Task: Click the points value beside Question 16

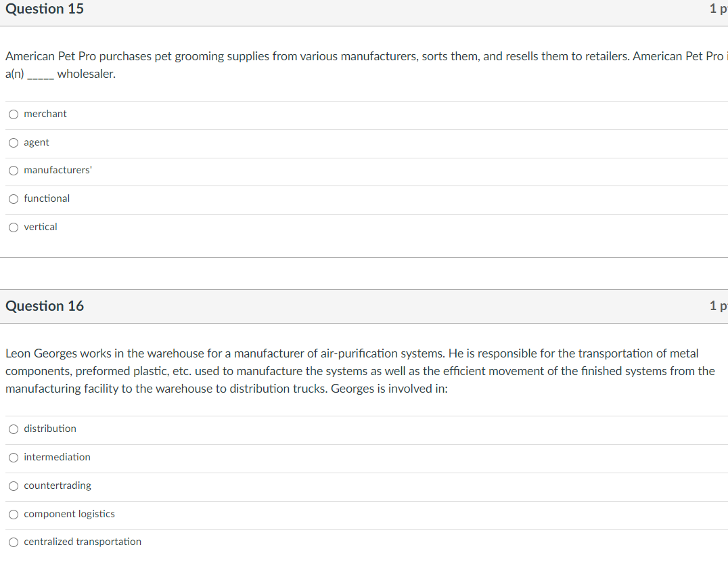Action: click(x=719, y=305)
